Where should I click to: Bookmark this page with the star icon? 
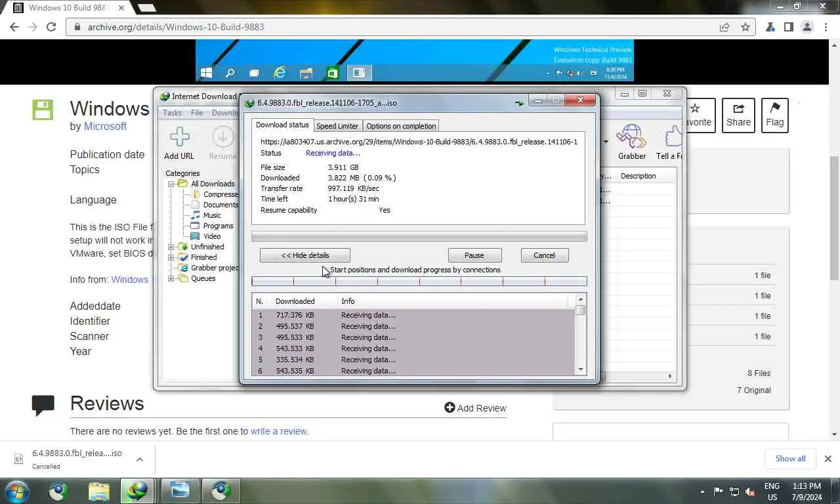(x=745, y=27)
